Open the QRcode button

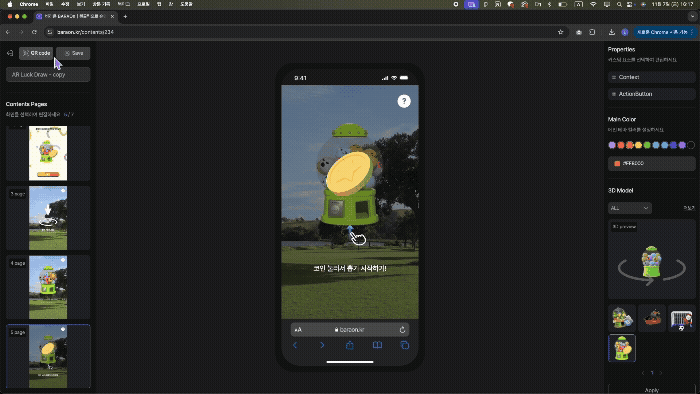click(36, 53)
